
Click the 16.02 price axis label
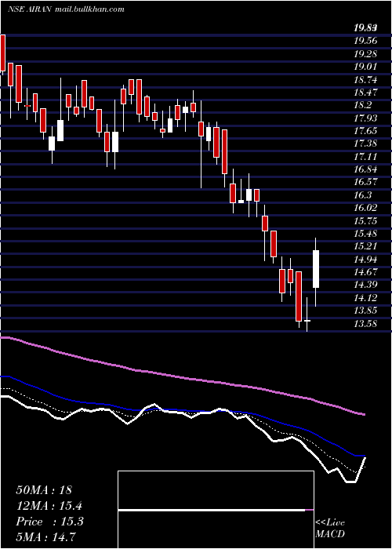click(365, 208)
